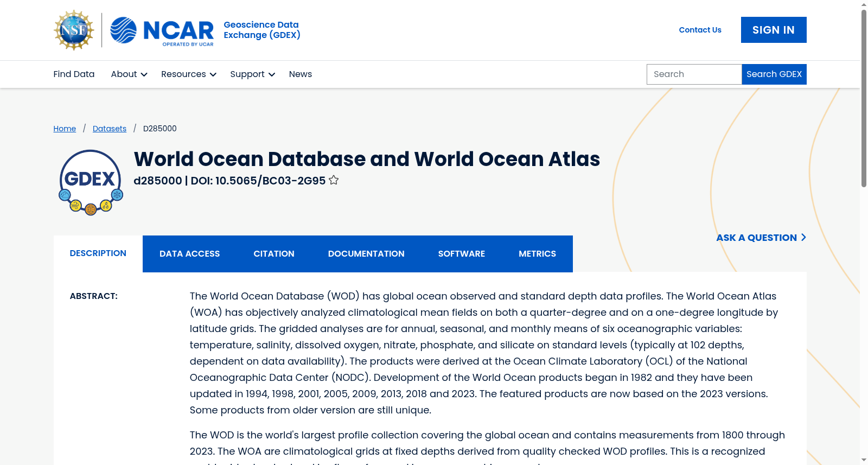Open the News menu item
868x465 pixels.
coord(301,74)
